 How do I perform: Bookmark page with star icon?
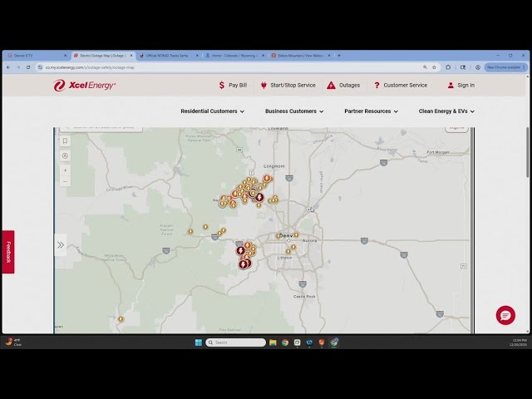pos(434,67)
